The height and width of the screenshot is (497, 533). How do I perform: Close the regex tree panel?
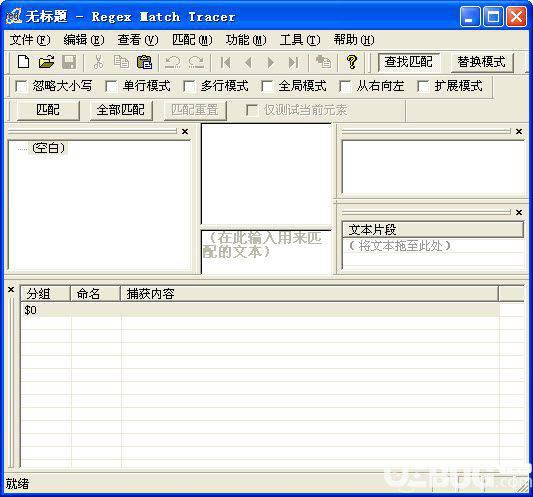pos(185,132)
